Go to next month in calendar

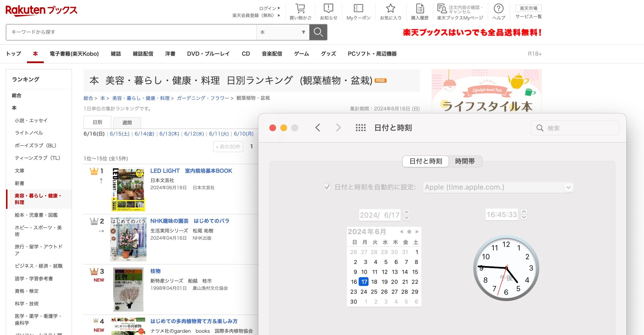coord(417,232)
